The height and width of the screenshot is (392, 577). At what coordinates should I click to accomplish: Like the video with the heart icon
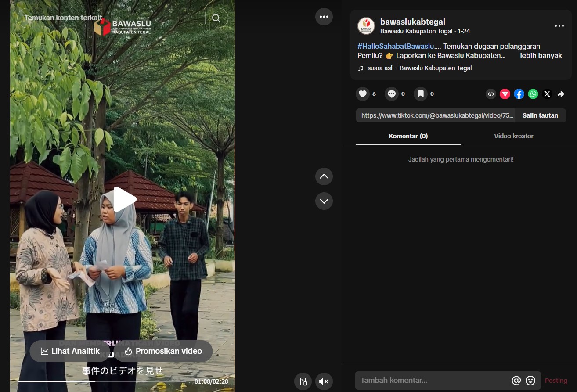(362, 94)
